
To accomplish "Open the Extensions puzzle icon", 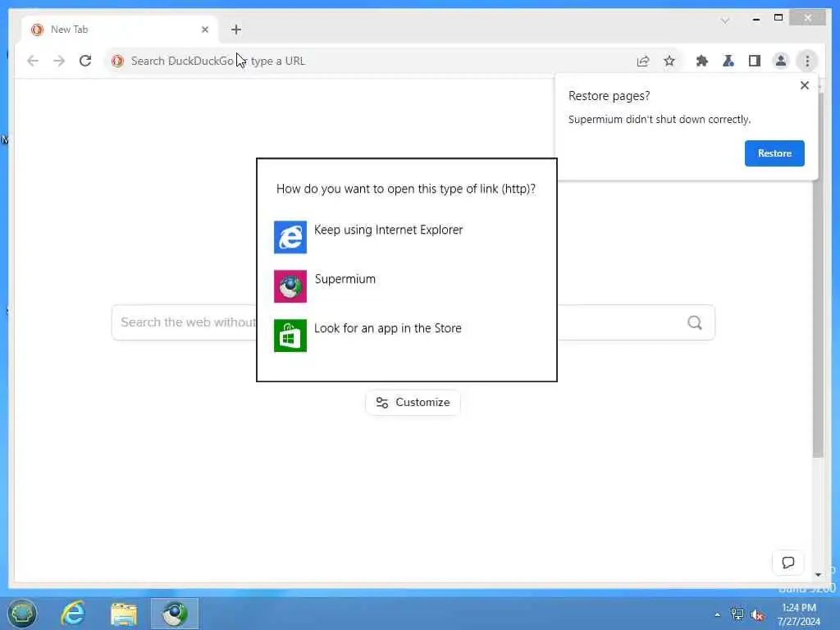I will click(702, 61).
